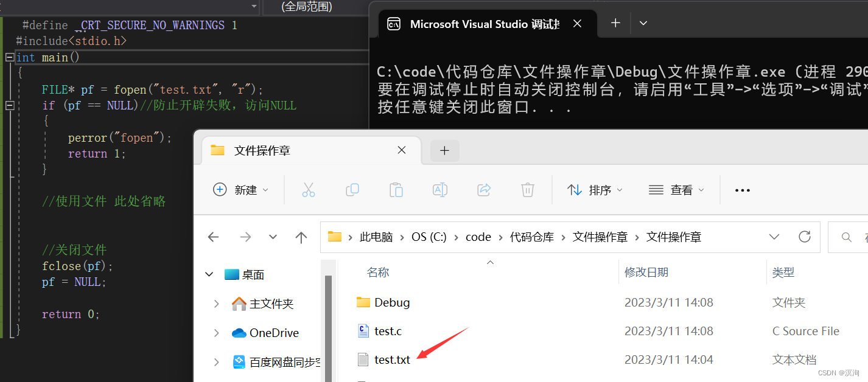Open the See more options ellipsis

coord(742,190)
